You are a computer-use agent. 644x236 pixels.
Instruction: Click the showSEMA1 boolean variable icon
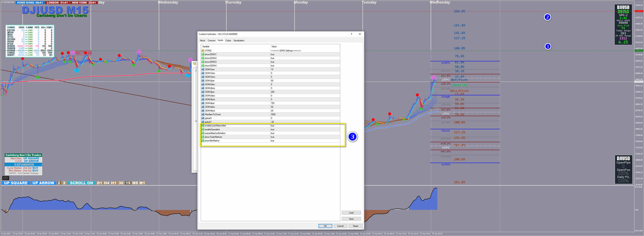pyautogui.click(x=203, y=54)
